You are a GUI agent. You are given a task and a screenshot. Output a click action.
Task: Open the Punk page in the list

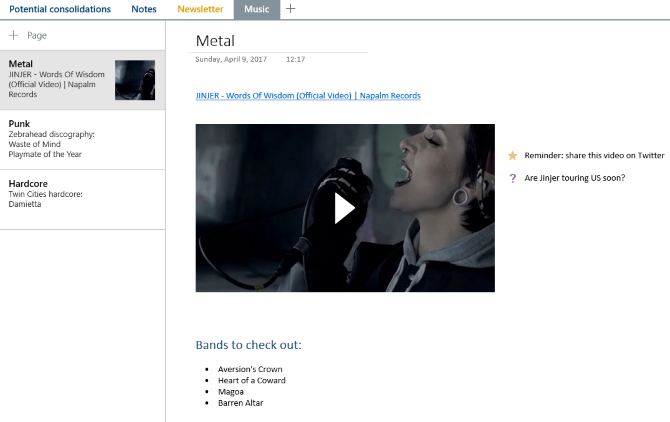(60, 139)
